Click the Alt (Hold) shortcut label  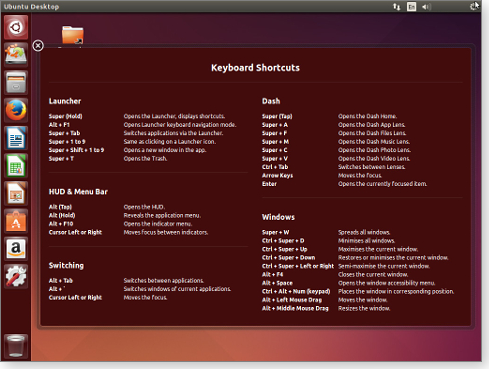[62, 215]
